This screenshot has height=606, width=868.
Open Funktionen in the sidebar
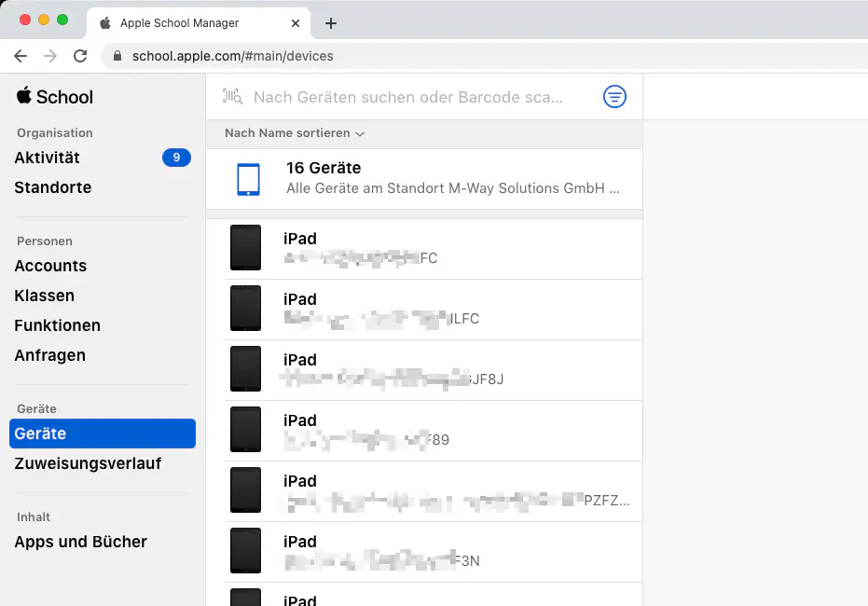(58, 325)
